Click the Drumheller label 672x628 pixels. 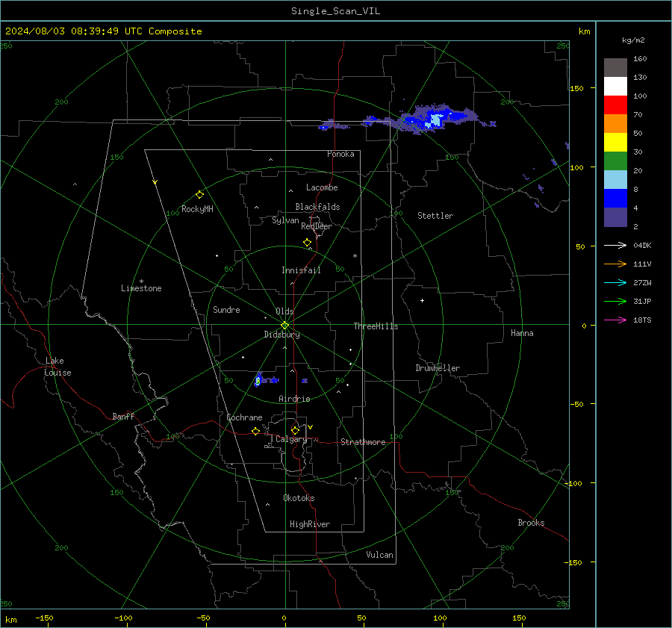point(438,368)
